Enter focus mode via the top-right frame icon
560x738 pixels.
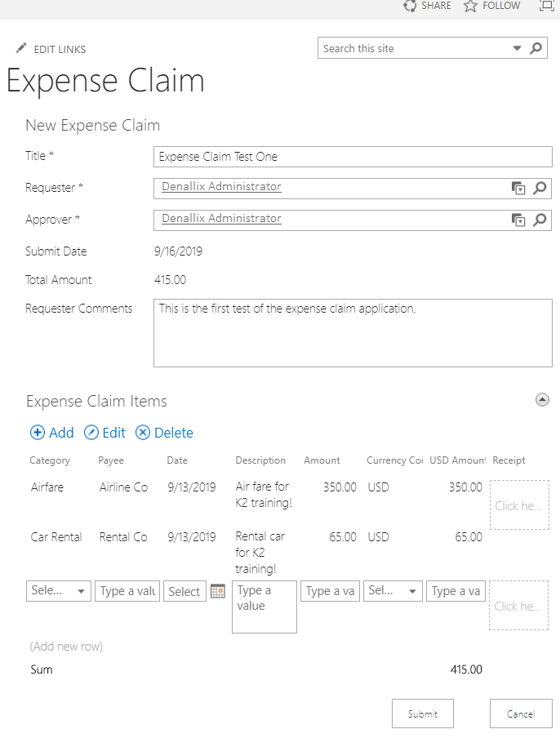pos(549,7)
